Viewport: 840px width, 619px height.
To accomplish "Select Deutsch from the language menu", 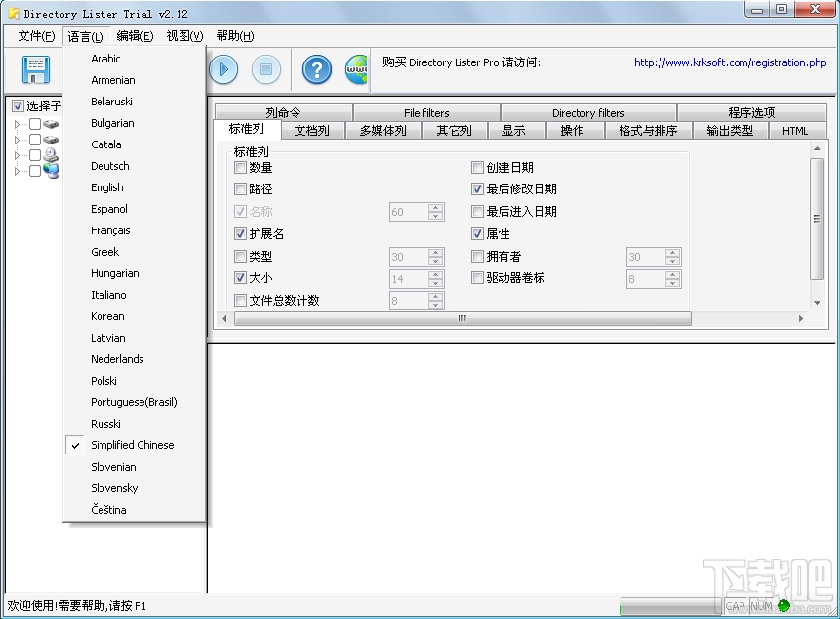I will click(109, 166).
